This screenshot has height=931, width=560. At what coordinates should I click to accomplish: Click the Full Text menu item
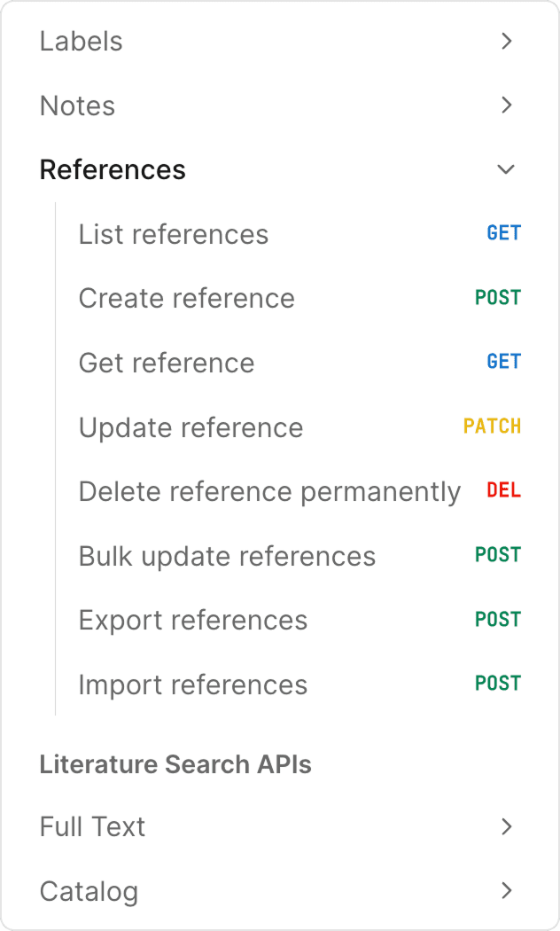pyautogui.click(x=93, y=826)
